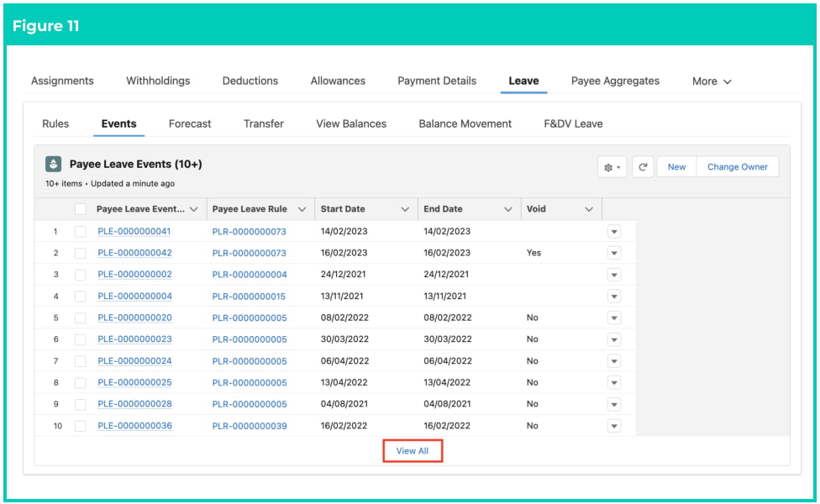The height and width of the screenshot is (504, 820).
Task: Open row actions for PLE-0000000004
Action: click(614, 297)
